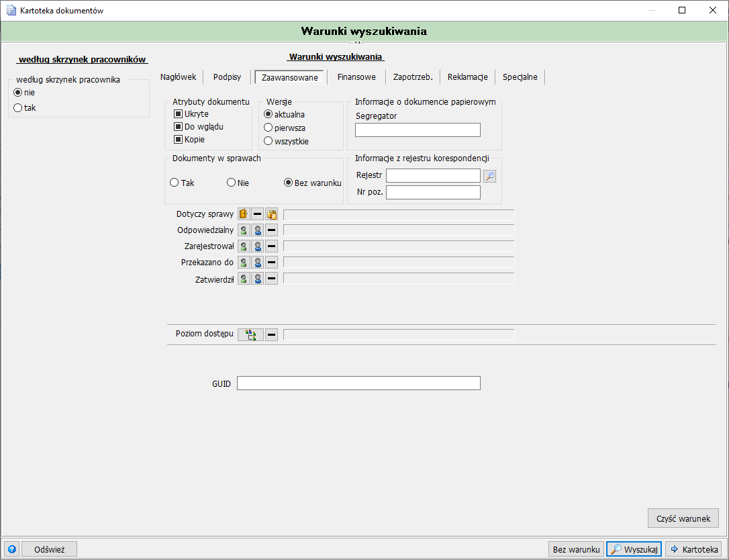Switch to the Podpisy tab
The height and width of the screenshot is (560, 729).
pos(227,77)
